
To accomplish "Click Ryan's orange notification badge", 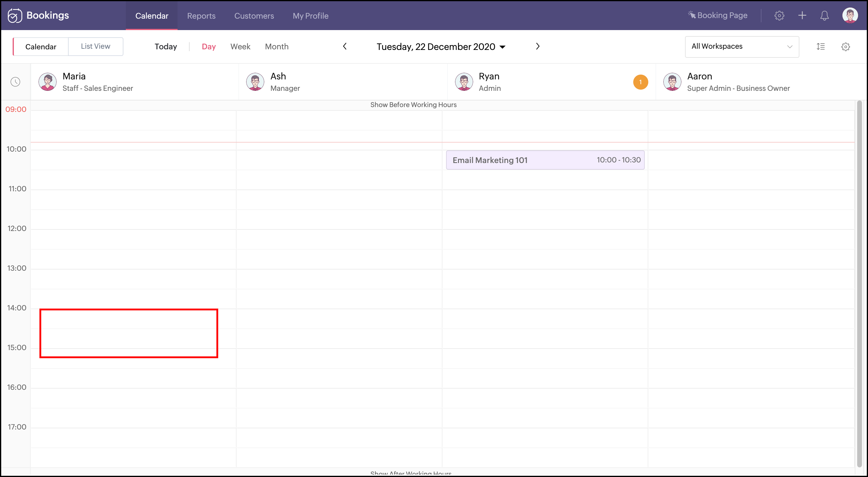I will click(x=640, y=82).
